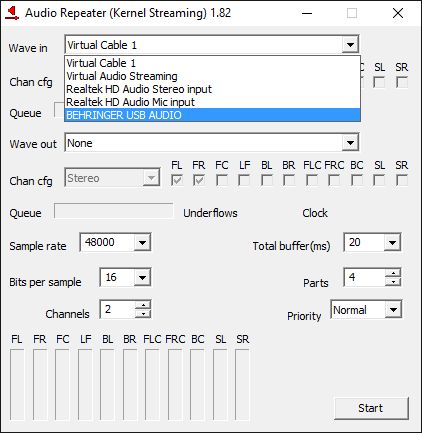Choose Realtek HD Audio Mic input

click(212, 102)
